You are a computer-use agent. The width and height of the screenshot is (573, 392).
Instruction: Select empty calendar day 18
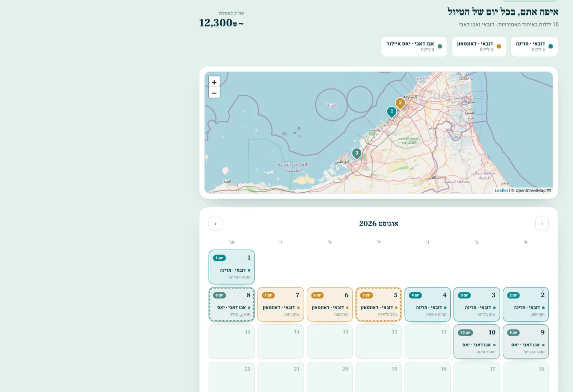428,377
